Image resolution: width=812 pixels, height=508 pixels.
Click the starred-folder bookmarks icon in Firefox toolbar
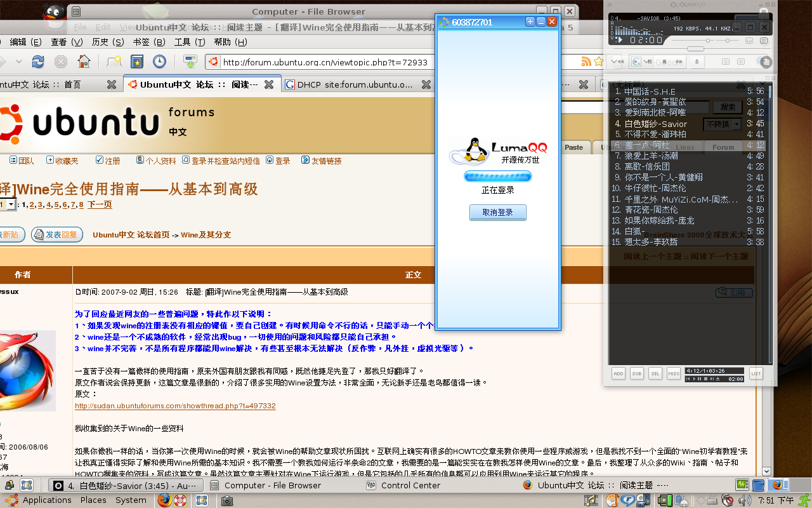pos(136,62)
